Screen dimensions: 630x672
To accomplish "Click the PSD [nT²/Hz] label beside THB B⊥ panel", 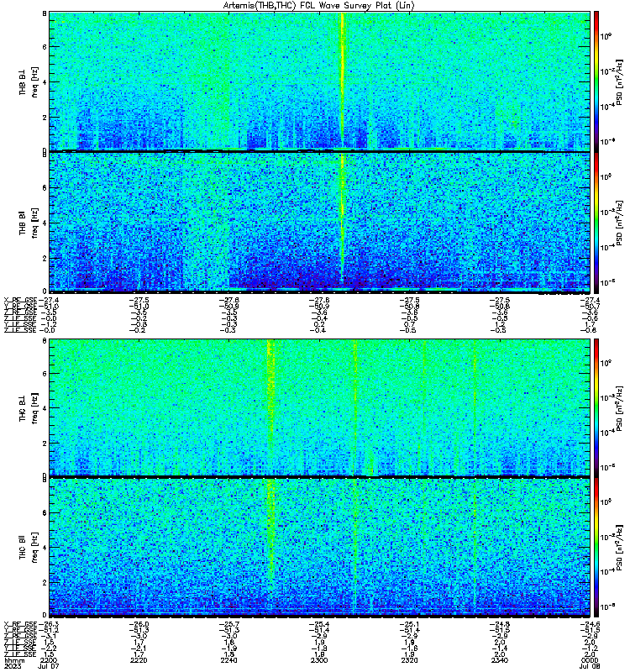I will pyautogui.click(x=619, y=81).
